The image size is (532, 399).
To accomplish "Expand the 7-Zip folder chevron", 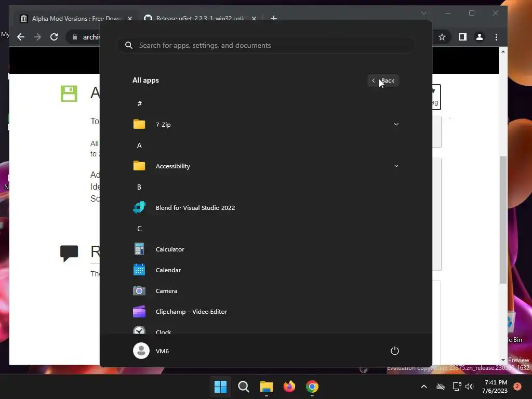I will 396,125.
